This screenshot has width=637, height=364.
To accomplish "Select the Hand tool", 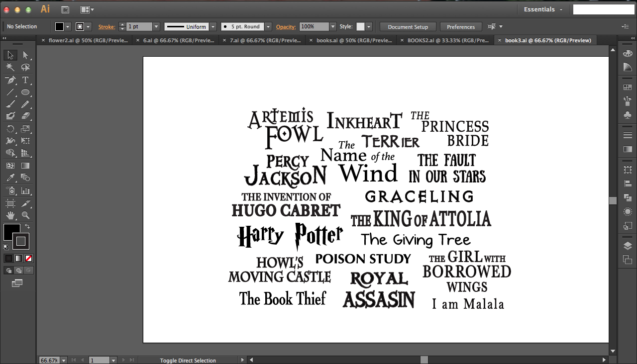I will [10, 215].
